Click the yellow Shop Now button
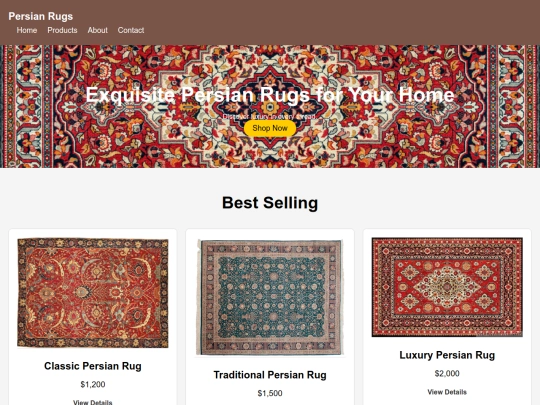Viewport: 540px width, 405px height. 270,128
